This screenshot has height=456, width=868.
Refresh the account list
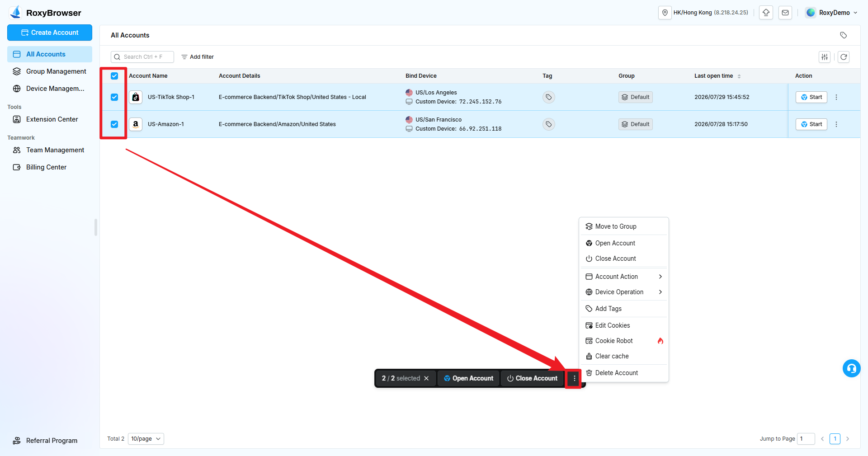(844, 57)
